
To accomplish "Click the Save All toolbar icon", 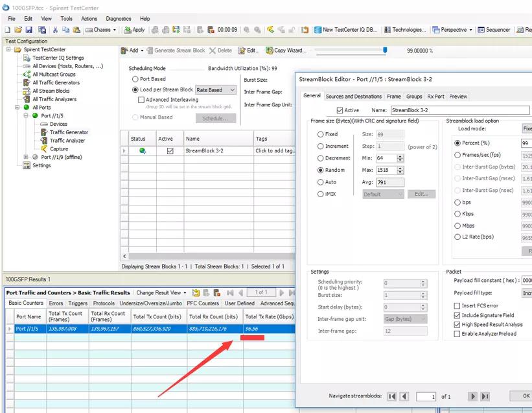I will pos(42,30).
